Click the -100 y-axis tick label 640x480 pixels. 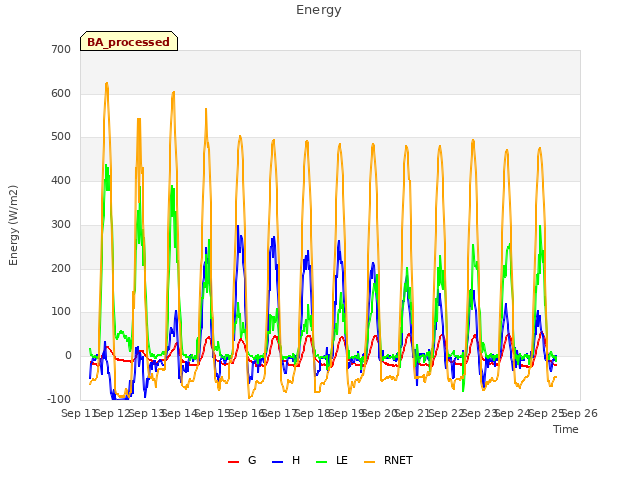(59, 399)
